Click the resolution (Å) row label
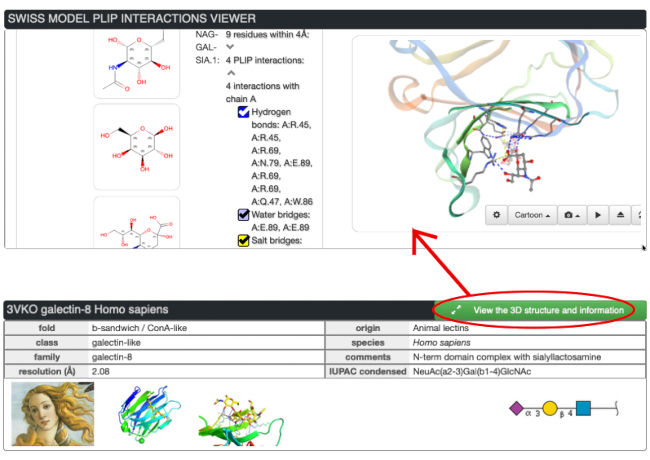The width and height of the screenshot is (650, 460). 47,371
